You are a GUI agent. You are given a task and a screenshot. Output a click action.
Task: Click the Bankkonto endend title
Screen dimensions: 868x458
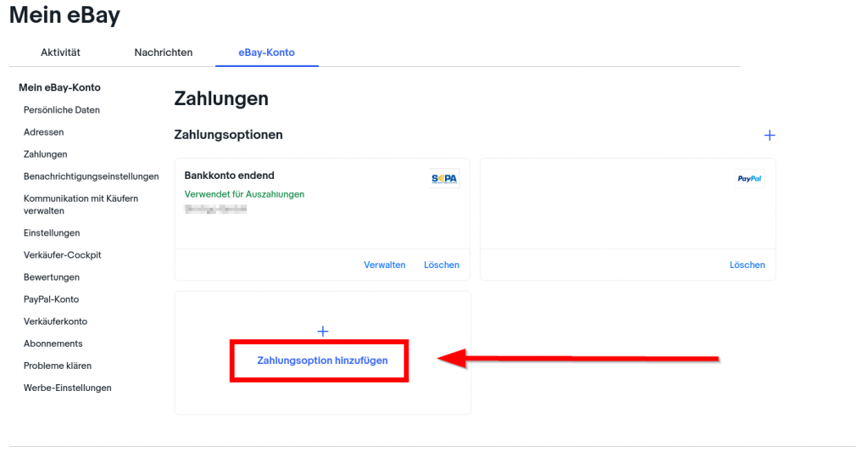point(229,176)
